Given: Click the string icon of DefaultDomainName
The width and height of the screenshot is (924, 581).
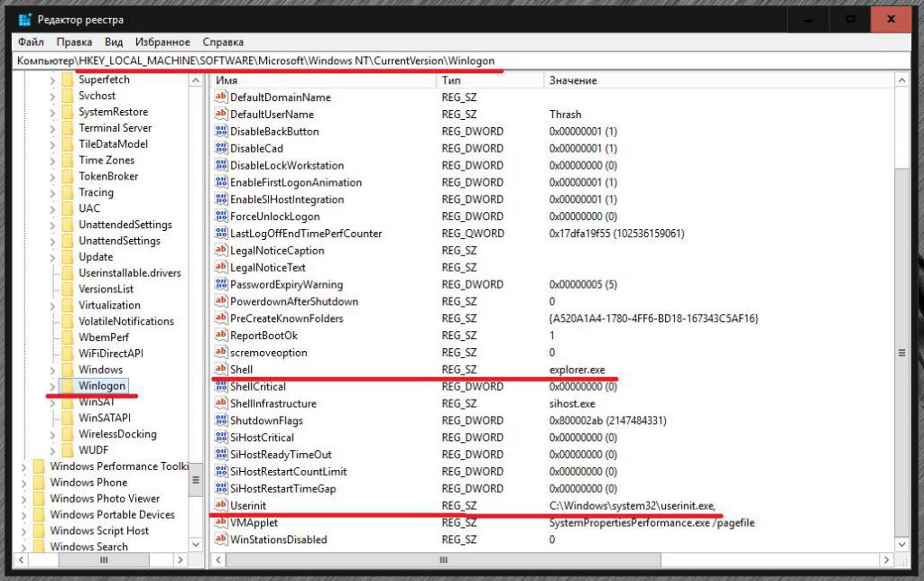Looking at the screenshot, I should point(221,97).
